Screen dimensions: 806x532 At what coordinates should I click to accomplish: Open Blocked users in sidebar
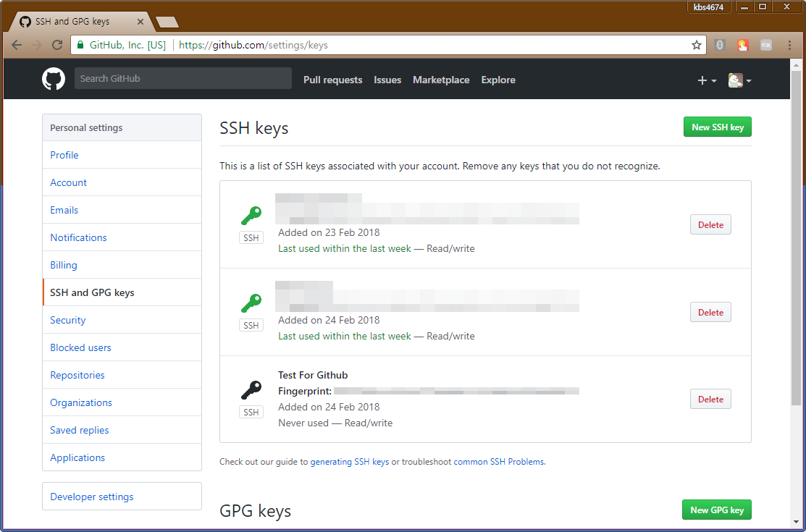122,347
